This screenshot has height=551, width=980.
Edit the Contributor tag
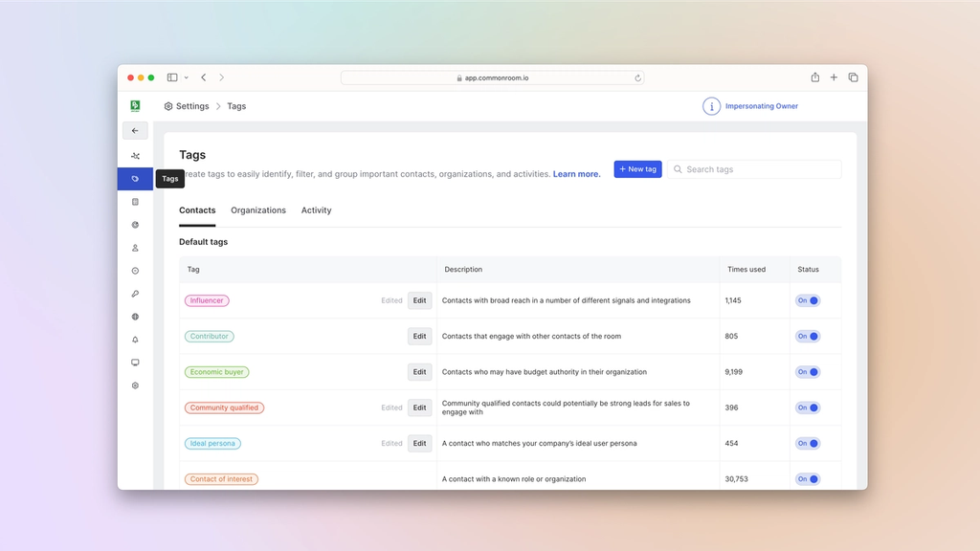pos(419,336)
